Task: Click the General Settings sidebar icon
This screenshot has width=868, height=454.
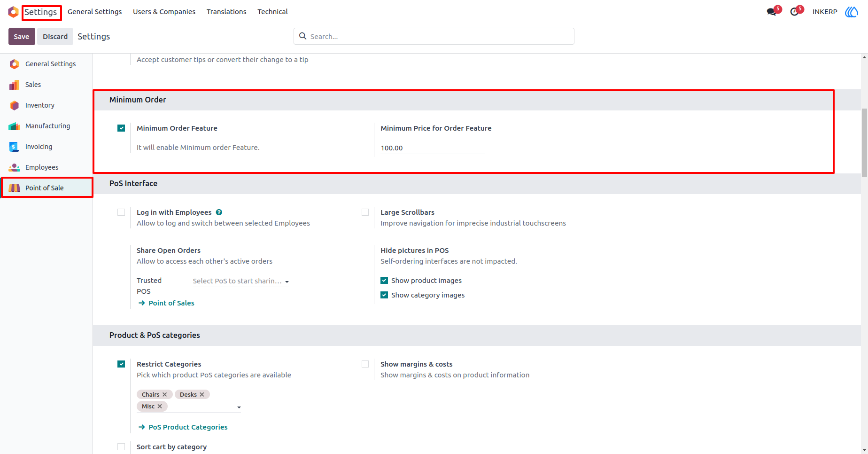Action: click(15, 64)
